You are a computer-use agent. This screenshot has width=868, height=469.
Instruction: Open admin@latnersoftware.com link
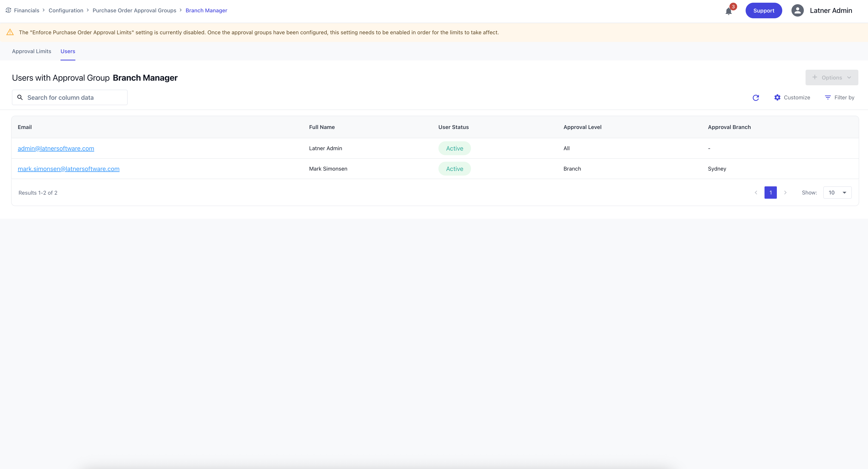56,148
